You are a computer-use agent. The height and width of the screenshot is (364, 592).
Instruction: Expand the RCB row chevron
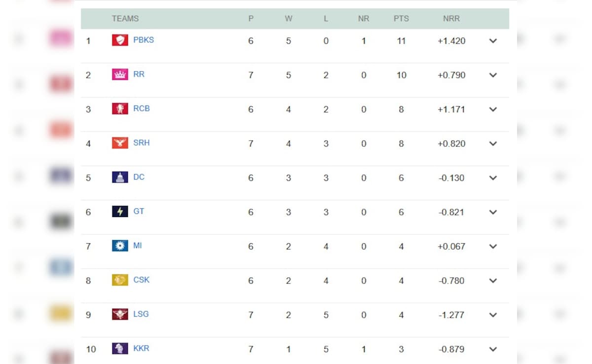click(x=493, y=109)
